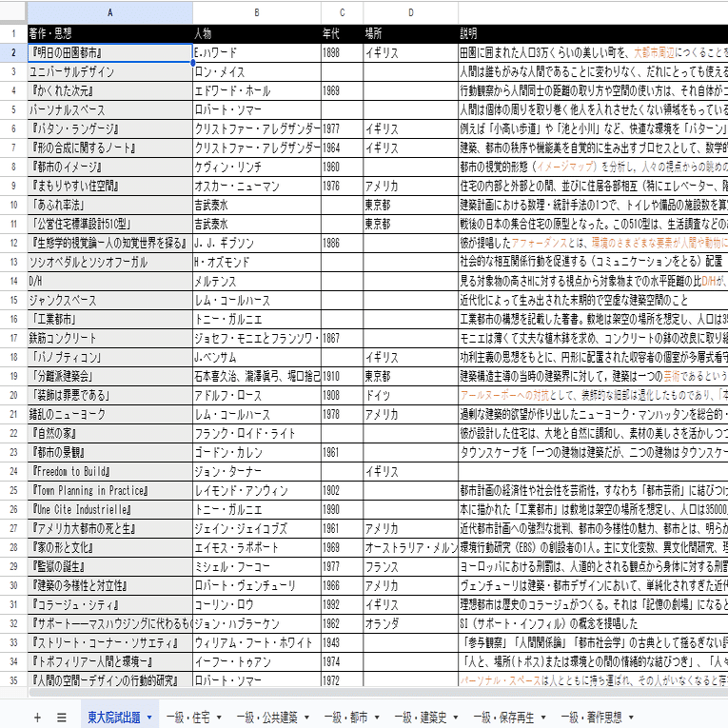Screen dimensions: 728x728
Task: Select cell 『家の形と文化』
Action: coord(110,548)
